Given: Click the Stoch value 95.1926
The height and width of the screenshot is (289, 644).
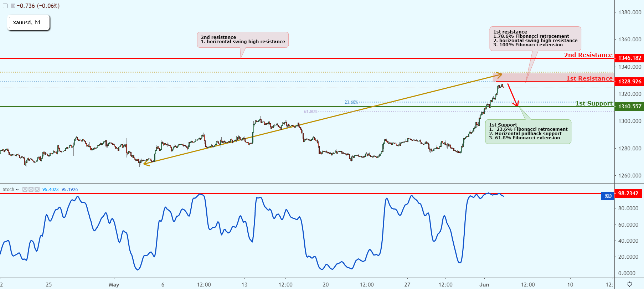Looking at the screenshot, I should (69, 190).
